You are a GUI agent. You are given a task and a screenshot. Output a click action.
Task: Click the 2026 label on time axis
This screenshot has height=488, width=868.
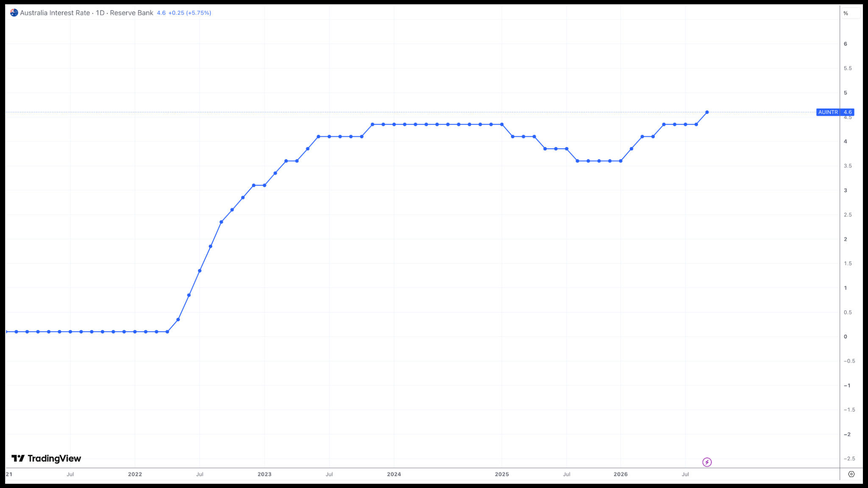coord(620,474)
